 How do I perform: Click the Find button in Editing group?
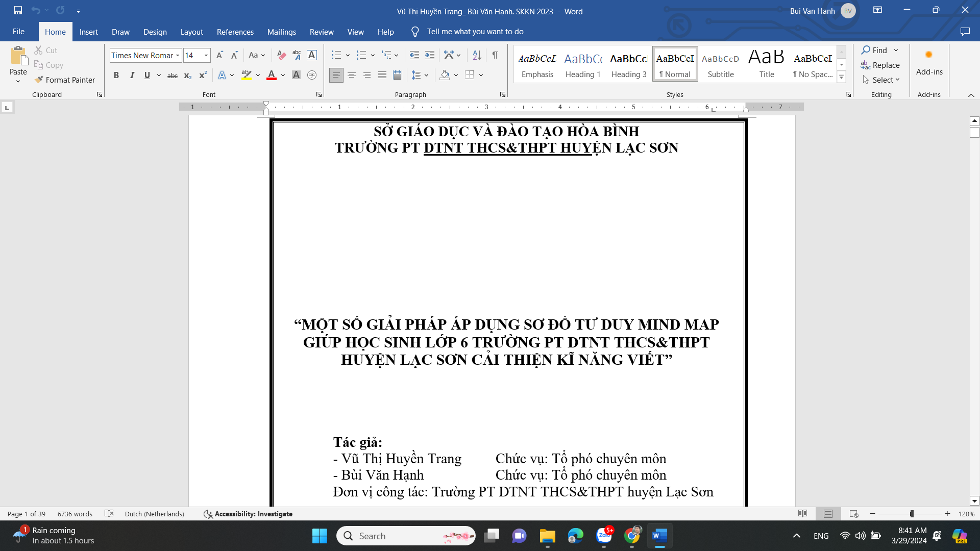[x=876, y=50]
